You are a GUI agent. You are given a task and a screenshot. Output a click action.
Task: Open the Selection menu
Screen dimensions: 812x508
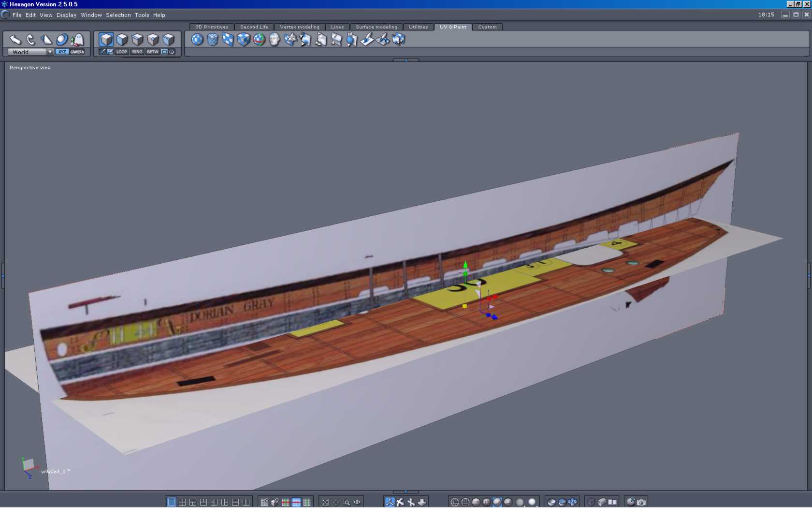(118, 15)
